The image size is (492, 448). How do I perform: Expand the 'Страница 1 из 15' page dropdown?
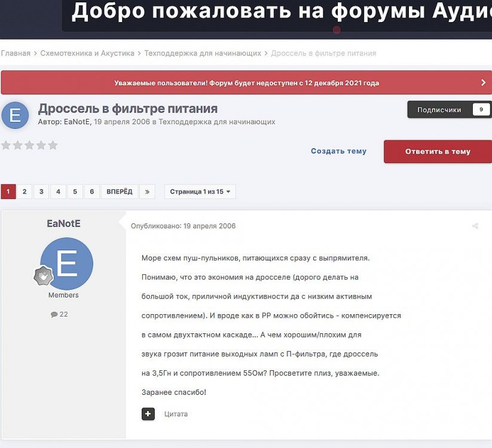tap(200, 192)
